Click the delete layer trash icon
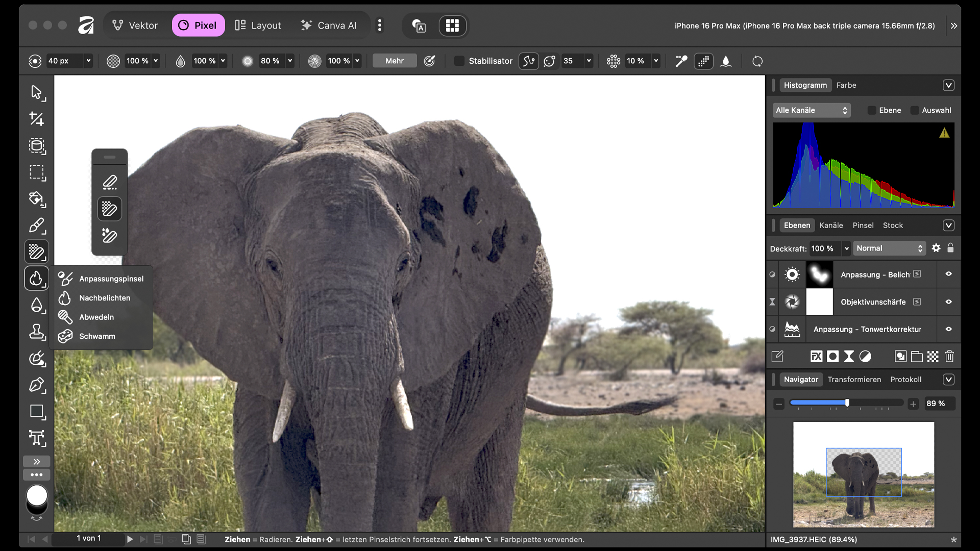The image size is (980, 551). click(949, 357)
